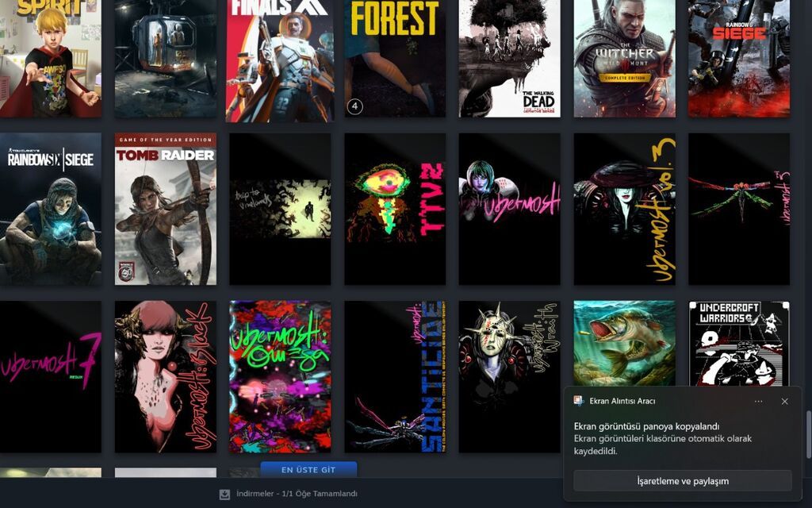812x508 pixels.
Task: Select the Ubermosh: Omega game cover
Action: 280,377
